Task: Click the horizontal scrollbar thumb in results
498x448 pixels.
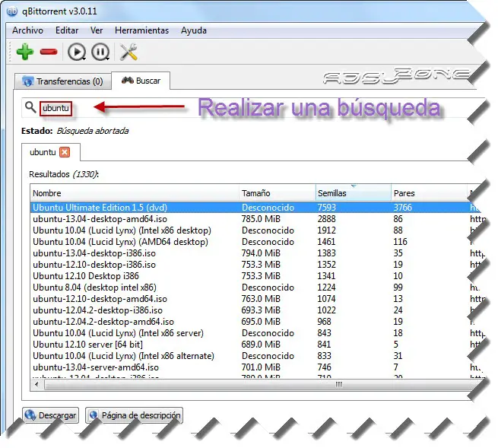Action: pos(261,384)
